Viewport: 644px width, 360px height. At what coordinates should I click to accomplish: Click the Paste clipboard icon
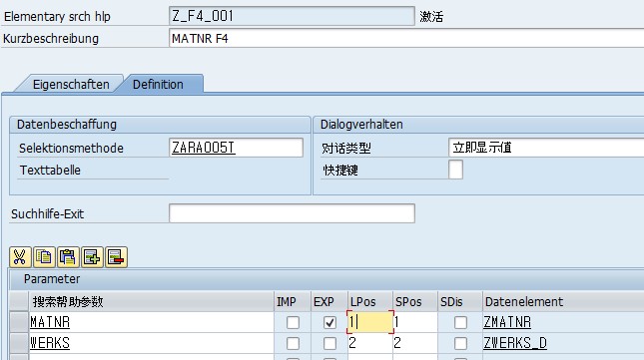coord(68,257)
